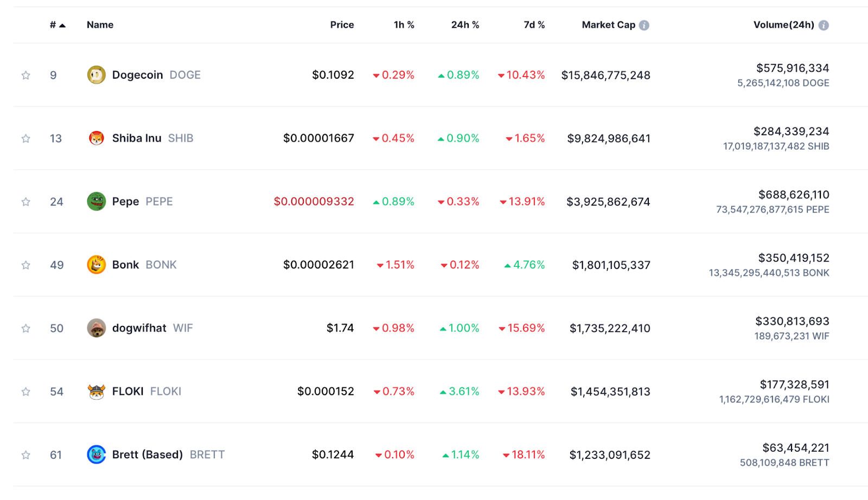Click Bonk volume $350,419,152

click(794, 258)
